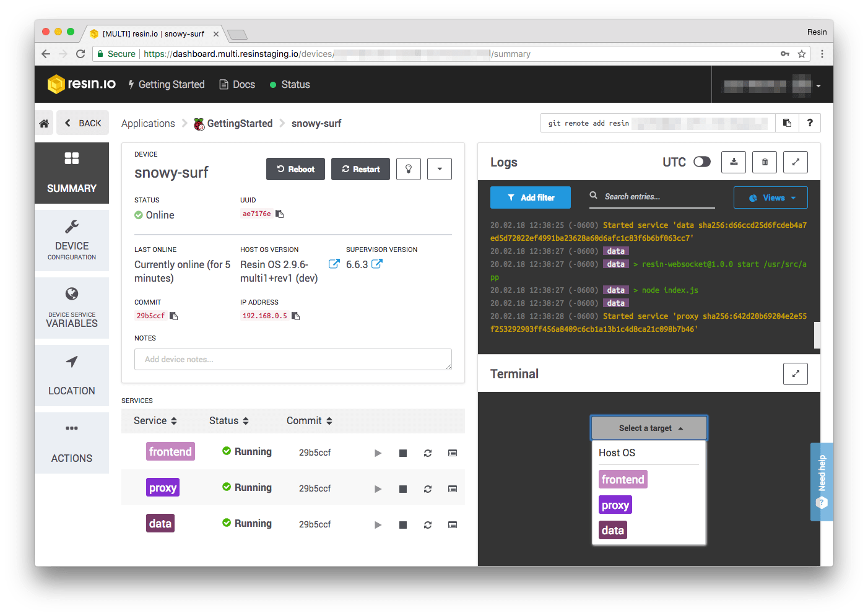Click the device notes text field
The width and height of the screenshot is (868, 616).
click(x=293, y=360)
